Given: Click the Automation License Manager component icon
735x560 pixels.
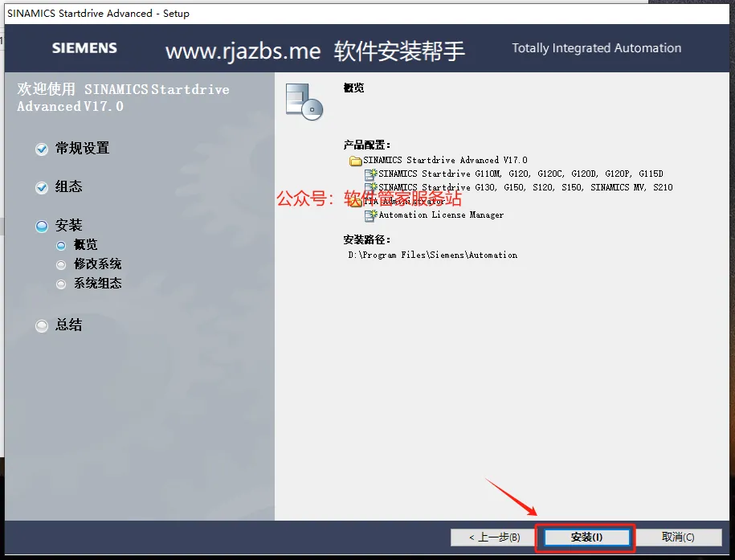Looking at the screenshot, I should click(371, 215).
